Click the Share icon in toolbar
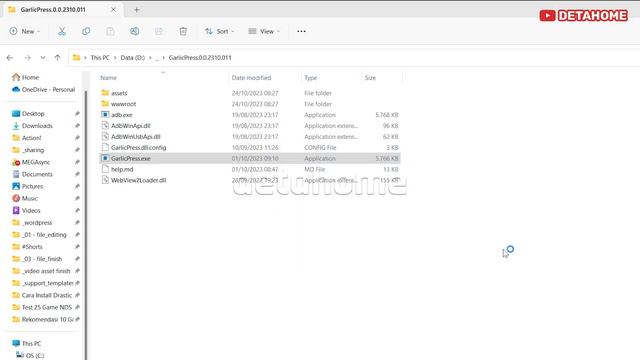The image size is (640, 360). 159,31
